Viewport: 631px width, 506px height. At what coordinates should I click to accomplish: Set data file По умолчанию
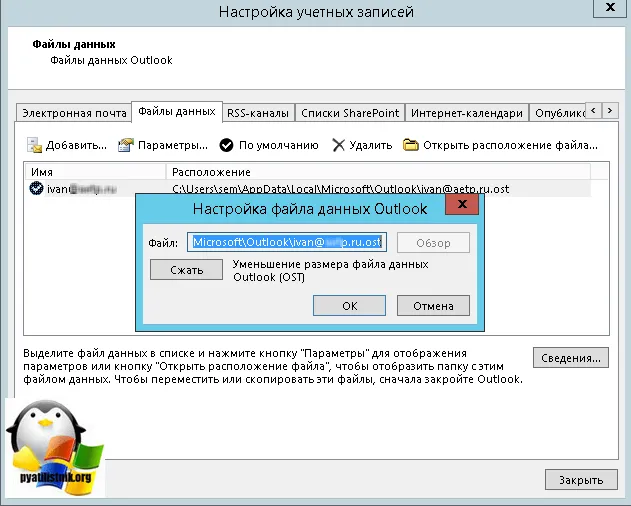[278, 145]
